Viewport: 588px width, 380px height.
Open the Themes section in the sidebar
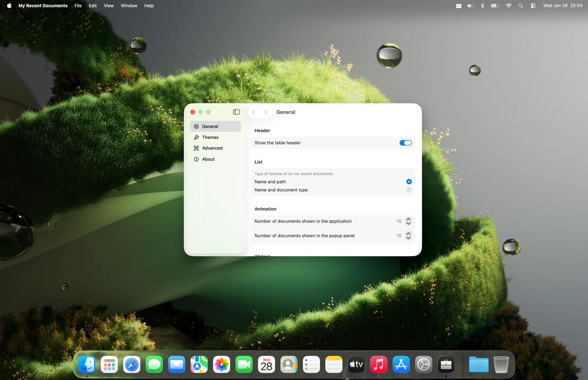point(210,137)
